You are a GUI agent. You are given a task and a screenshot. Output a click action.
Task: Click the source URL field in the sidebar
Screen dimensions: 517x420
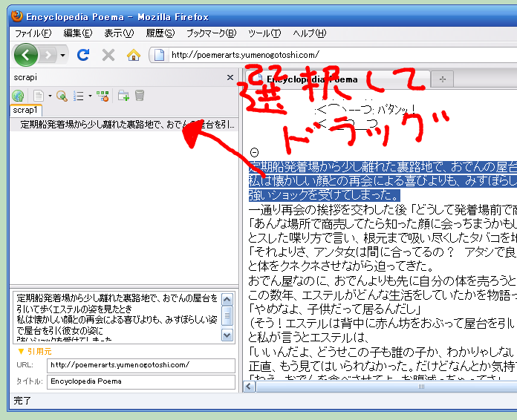click(141, 365)
